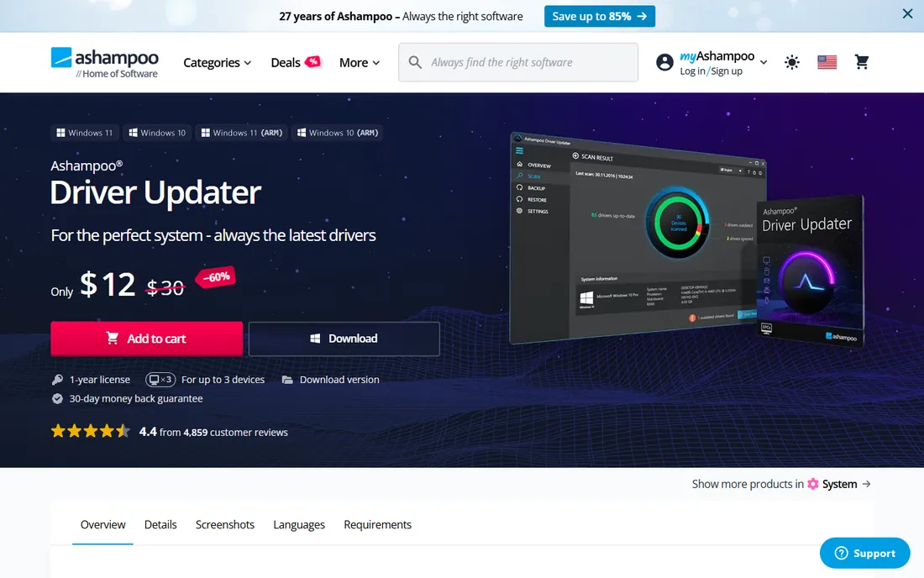
Task: Open the shopping cart icon
Action: pyautogui.click(x=862, y=62)
